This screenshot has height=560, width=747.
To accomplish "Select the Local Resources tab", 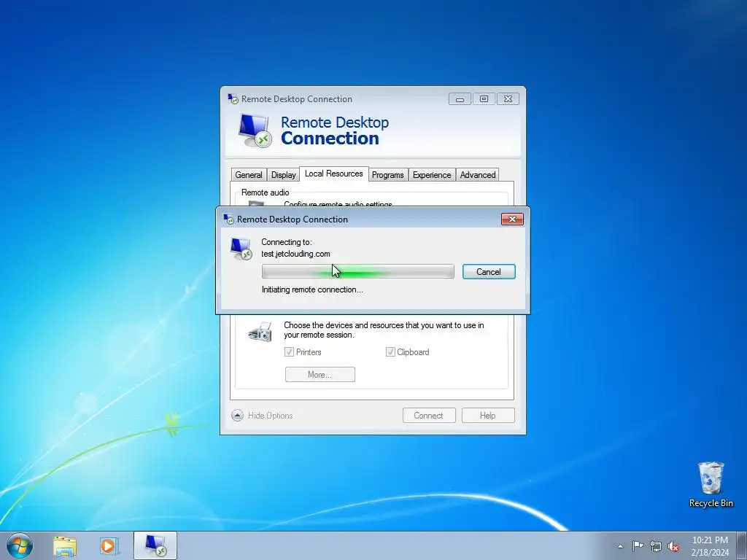I will (334, 174).
